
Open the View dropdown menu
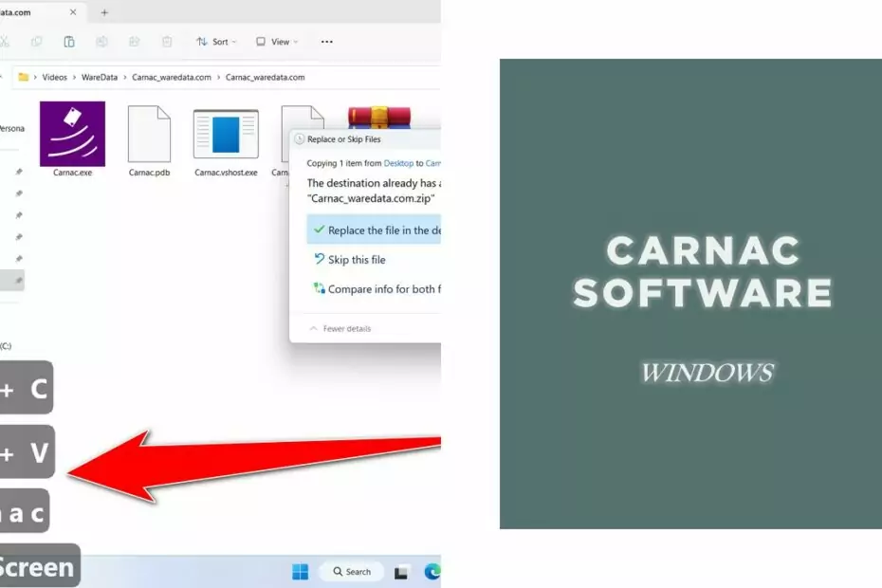277,42
